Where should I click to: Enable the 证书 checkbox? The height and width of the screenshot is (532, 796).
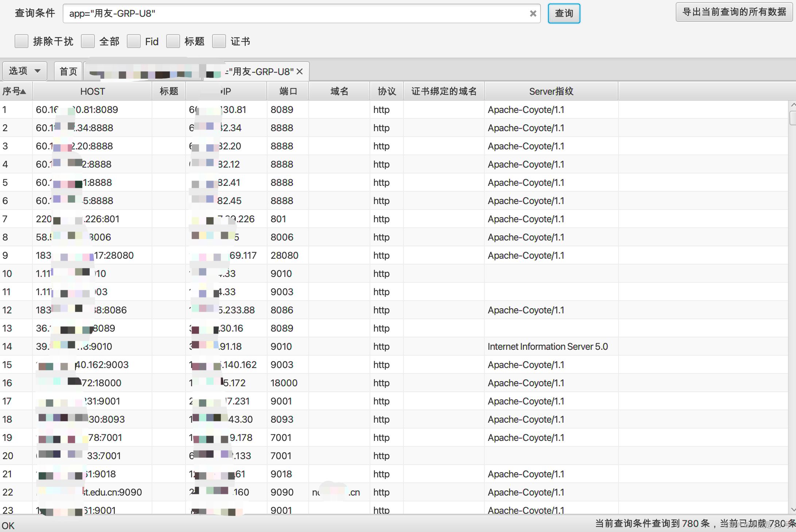click(219, 41)
